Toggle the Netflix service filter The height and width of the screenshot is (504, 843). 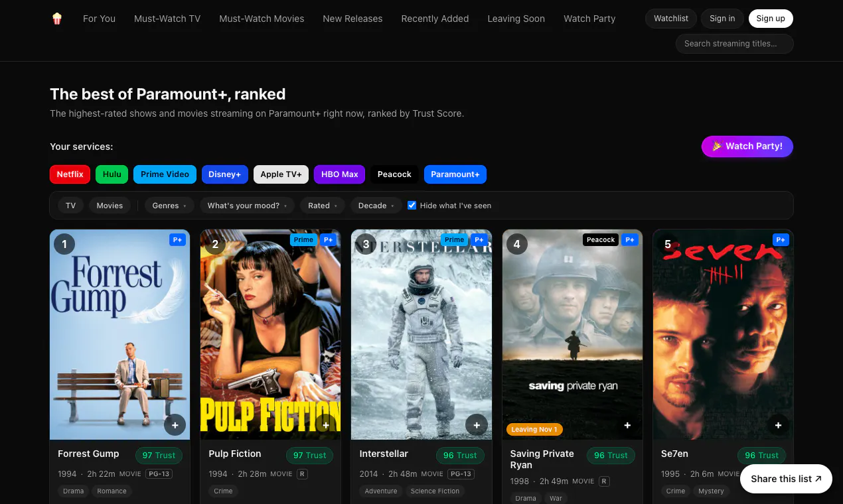pos(70,174)
